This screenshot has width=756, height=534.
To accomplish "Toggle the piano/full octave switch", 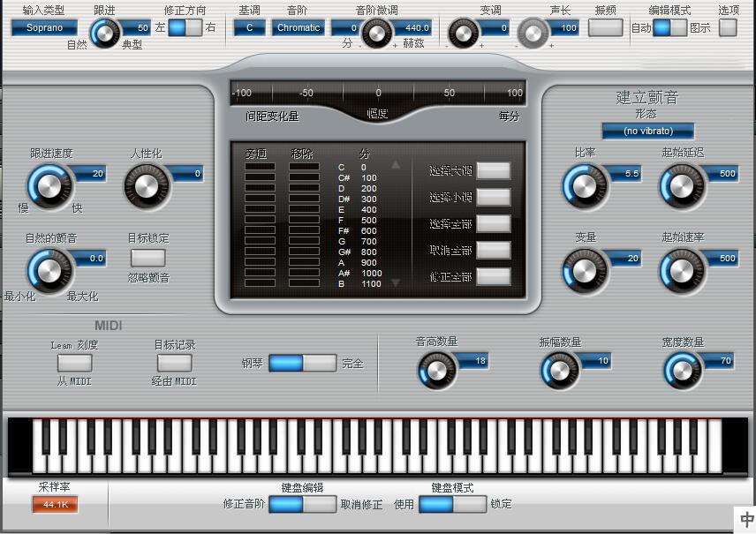I will point(302,363).
